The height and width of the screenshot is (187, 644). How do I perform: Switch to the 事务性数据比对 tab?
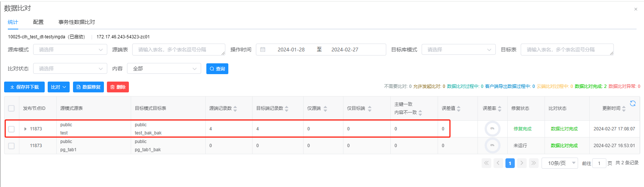[x=77, y=22]
